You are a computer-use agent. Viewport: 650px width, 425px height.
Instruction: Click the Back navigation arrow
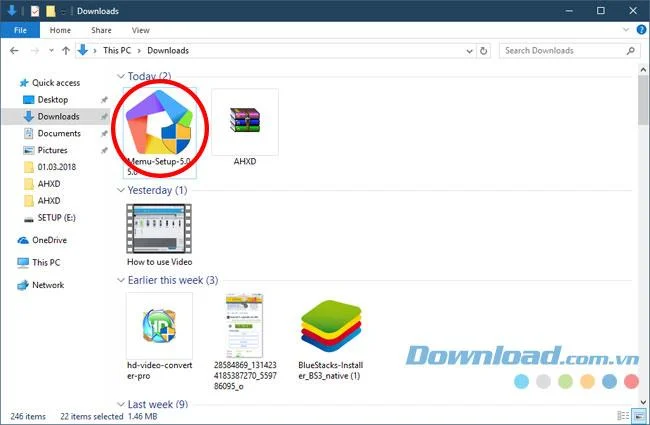[x=14, y=51]
